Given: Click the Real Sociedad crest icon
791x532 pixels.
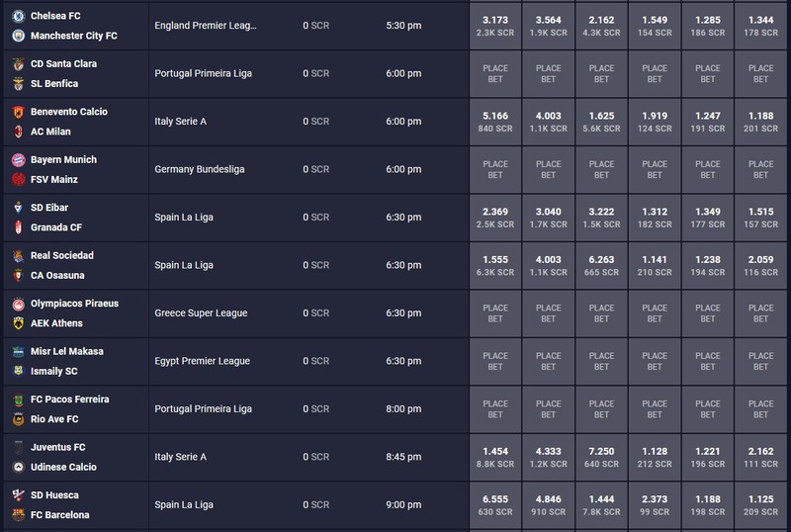Looking at the screenshot, I should click(x=19, y=256).
